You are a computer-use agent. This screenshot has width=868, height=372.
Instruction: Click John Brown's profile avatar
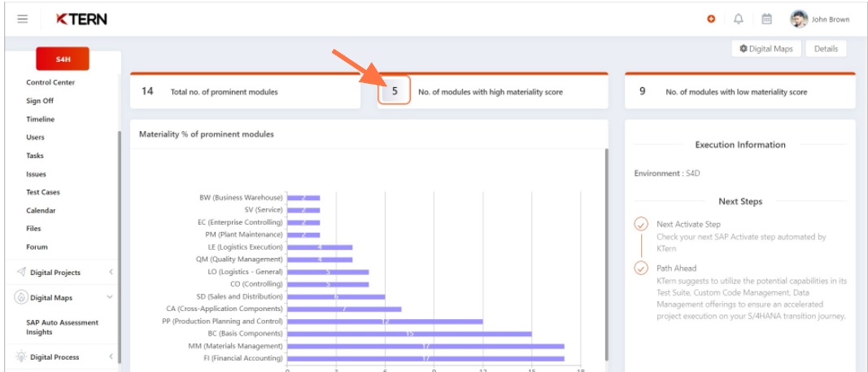pyautogui.click(x=799, y=19)
